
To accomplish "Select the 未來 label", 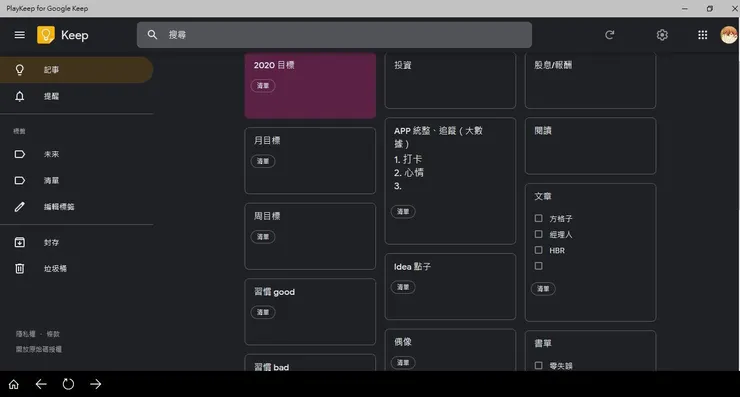I will [x=76, y=154].
